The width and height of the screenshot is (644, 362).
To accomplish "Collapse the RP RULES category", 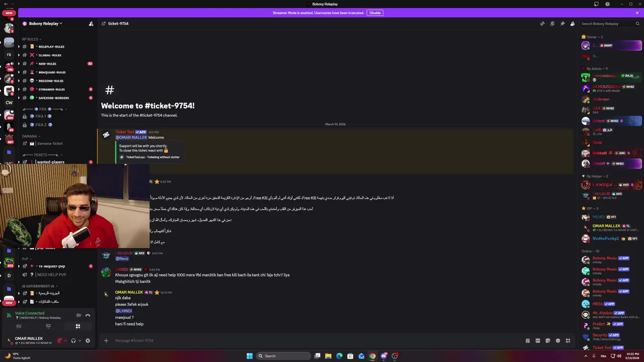I will pos(31,39).
